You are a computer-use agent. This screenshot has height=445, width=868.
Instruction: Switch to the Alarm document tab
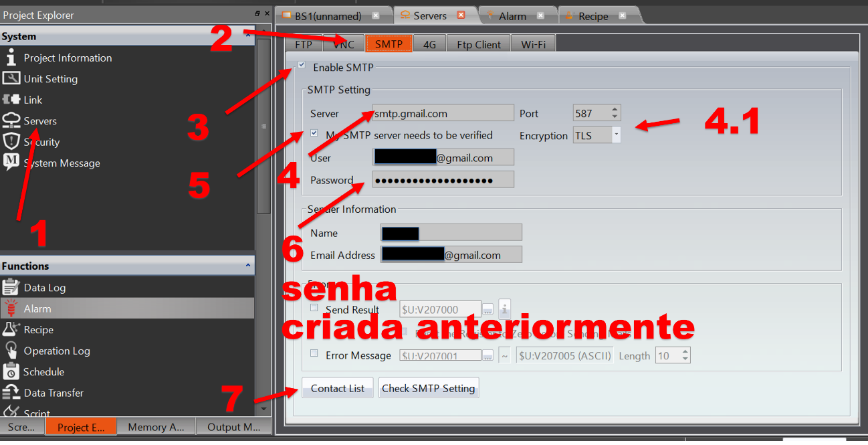[513, 15]
